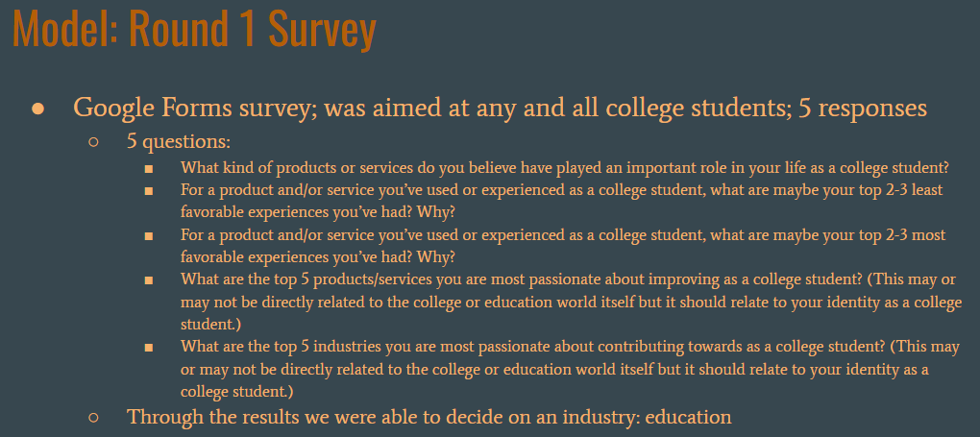Click hollow bullet before 'Through the results'

coord(94,417)
